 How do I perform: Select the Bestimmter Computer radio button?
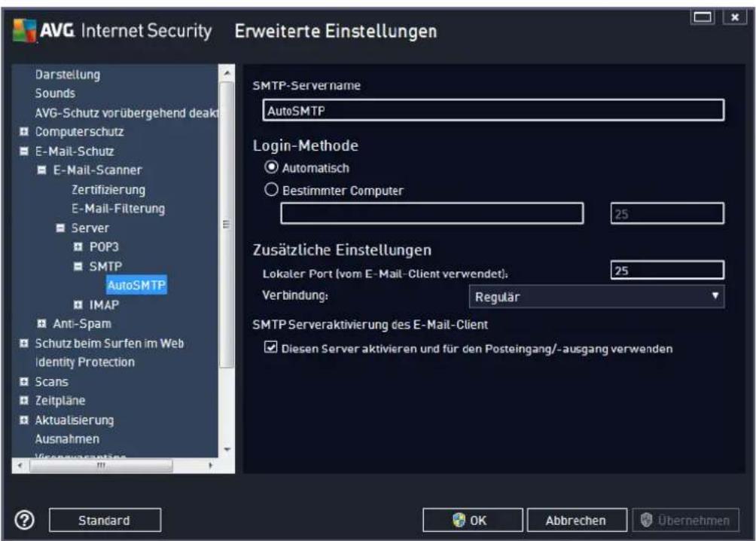click(271, 189)
